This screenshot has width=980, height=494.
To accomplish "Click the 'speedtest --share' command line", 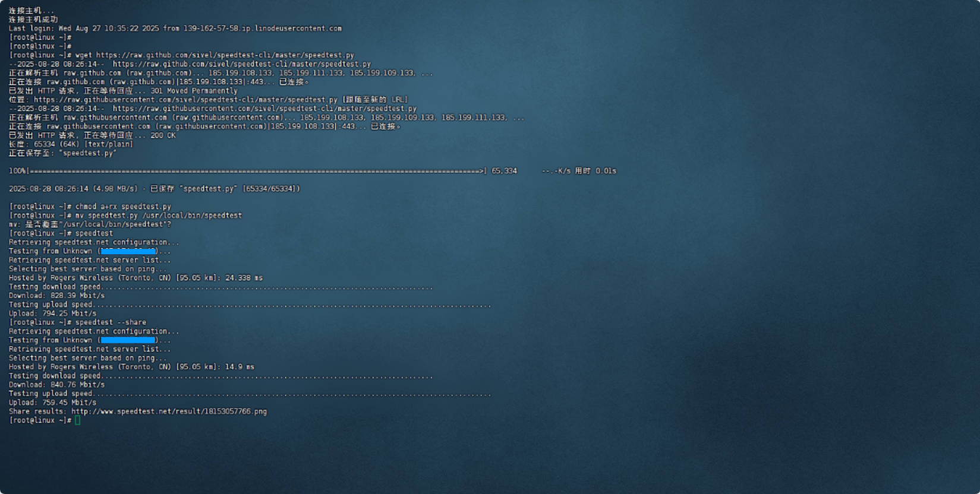I will tap(77, 322).
